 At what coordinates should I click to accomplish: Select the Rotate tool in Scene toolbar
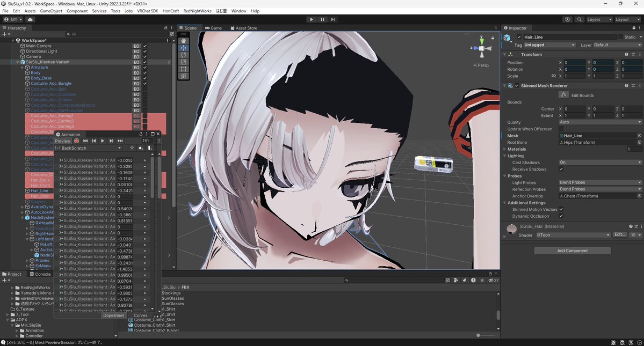coord(184,55)
